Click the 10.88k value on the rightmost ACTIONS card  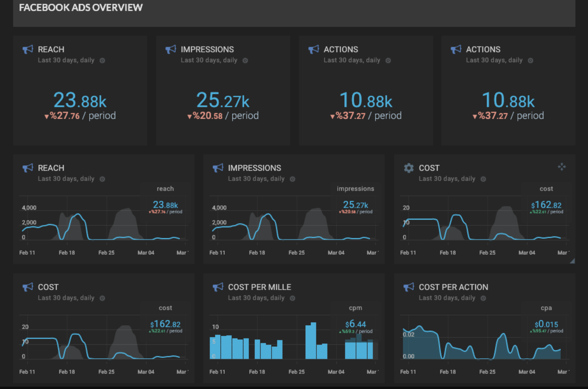tap(508, 100)
